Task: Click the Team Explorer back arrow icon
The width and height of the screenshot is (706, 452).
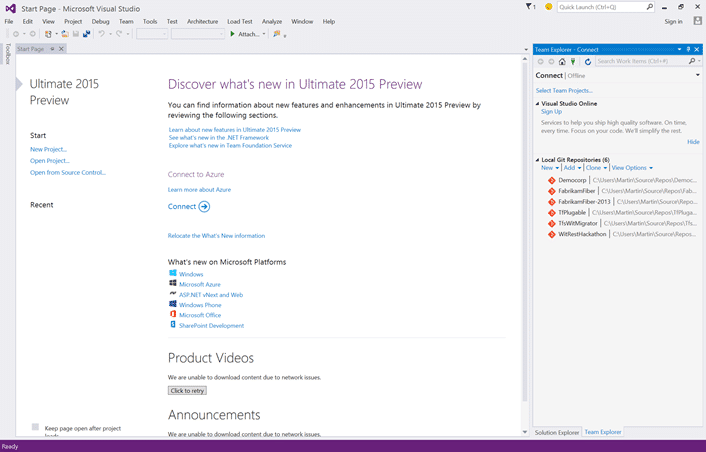Action: (x=540, y=62)
